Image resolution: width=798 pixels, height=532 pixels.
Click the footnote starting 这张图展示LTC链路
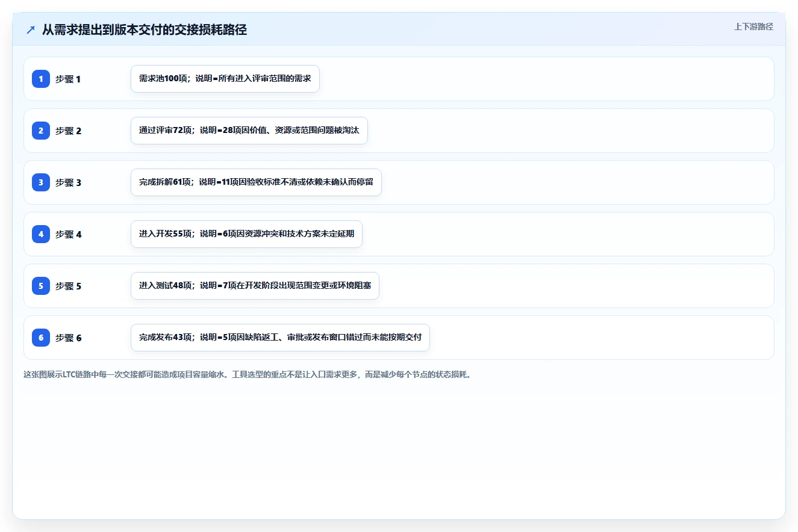point(247,374)
